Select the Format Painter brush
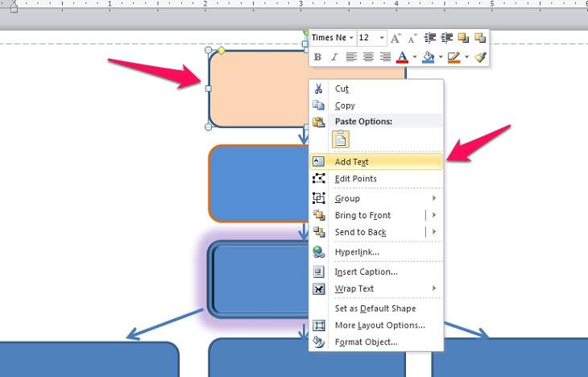This screenshot has width=588, height=377. [x=480, y=57]
